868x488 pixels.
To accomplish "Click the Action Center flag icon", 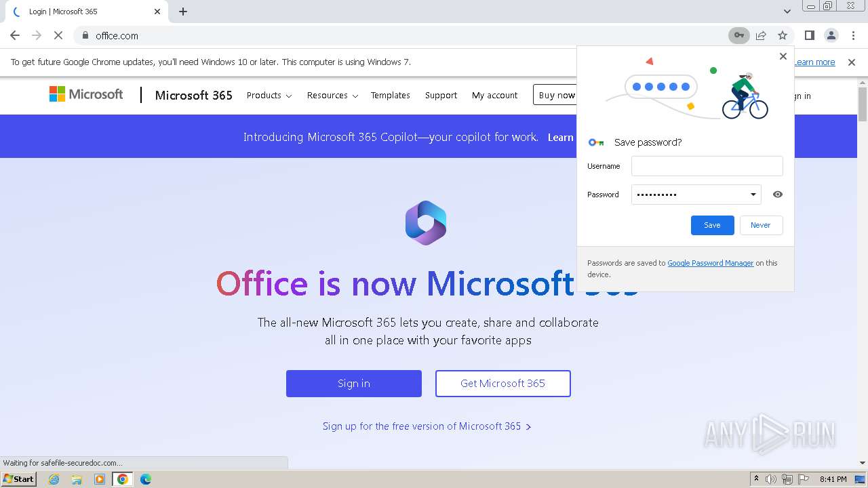I will click(804, 479).
